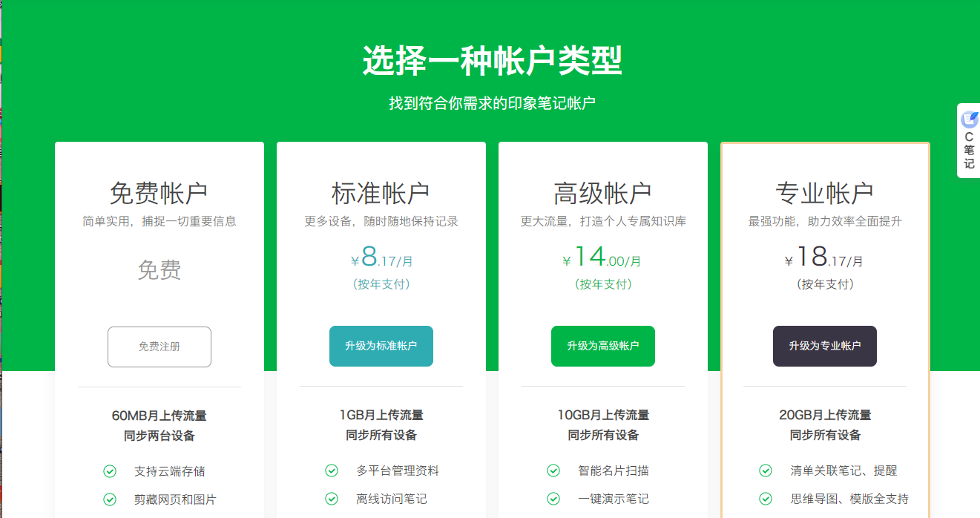Click 智能名片扫描 feature text
This screenshot has height=518, width=980.
tap(614, 471)
